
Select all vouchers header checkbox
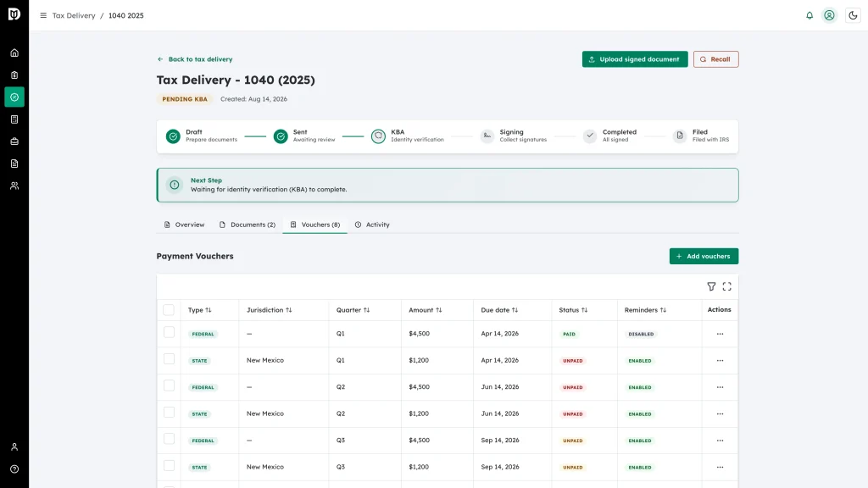[x=169, y=310]
